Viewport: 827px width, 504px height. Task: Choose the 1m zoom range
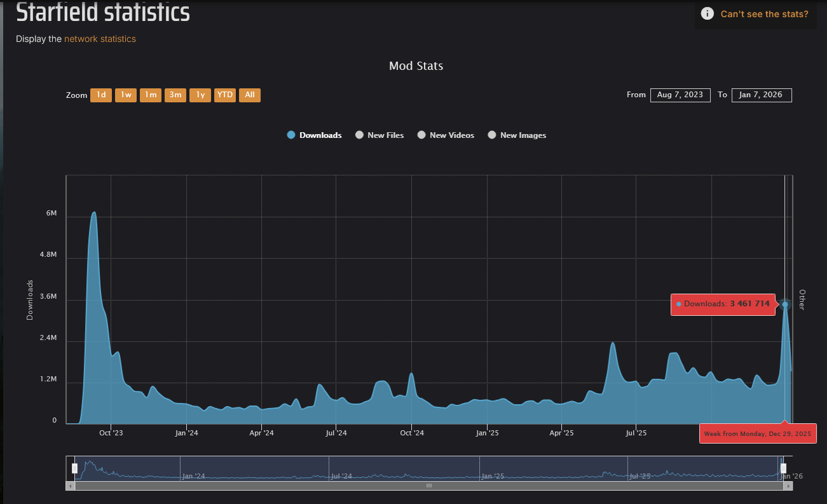click(x=151, y=95)
